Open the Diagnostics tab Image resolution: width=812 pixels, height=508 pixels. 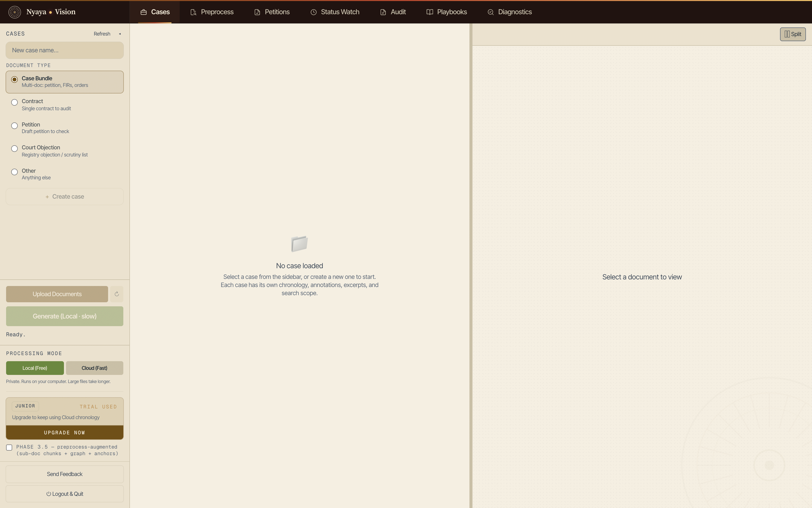[510, 12]
